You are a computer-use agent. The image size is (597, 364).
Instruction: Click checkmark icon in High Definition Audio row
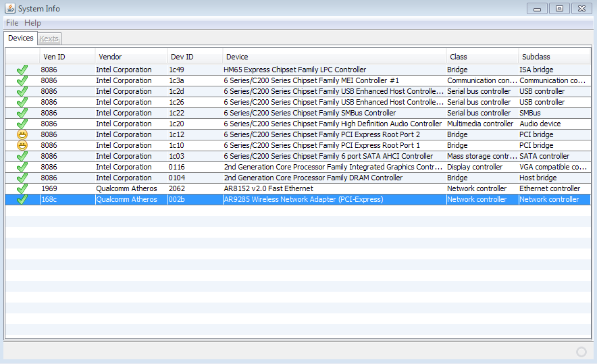click(x=22, y=124)
